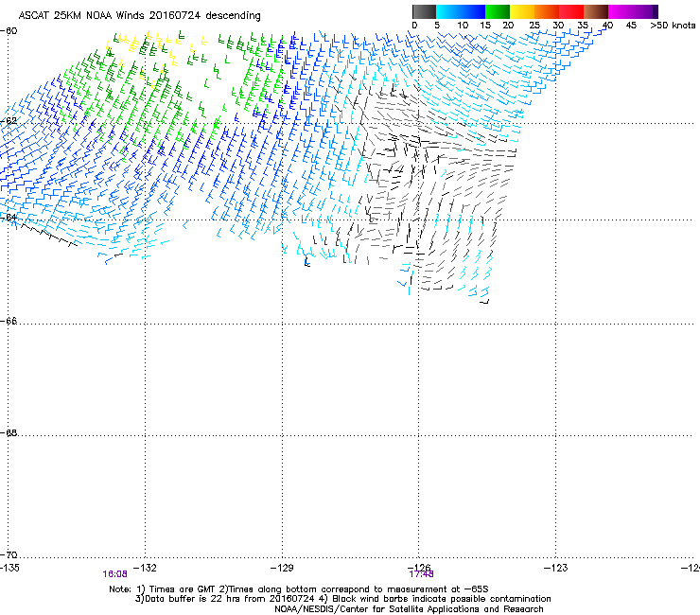Click the red 30-35 knots color segment
Screen dimensions: 700x615
click(x=571, y=11)
